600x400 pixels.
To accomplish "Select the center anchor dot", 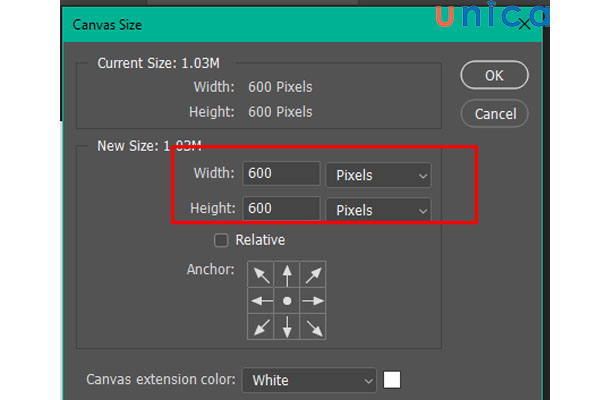I will tap(287, 300).
